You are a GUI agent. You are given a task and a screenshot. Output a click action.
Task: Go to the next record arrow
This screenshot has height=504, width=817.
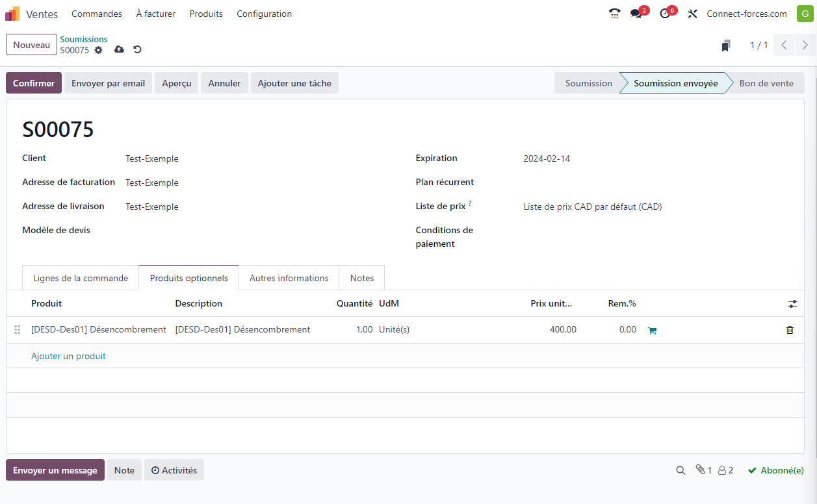pos(805,45)
